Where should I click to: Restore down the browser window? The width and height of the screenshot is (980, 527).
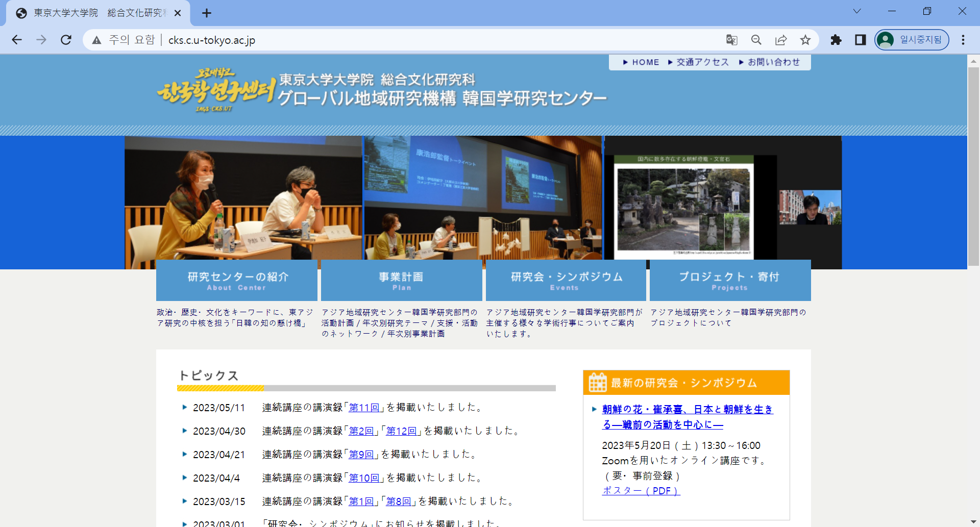tap(927, 11)
